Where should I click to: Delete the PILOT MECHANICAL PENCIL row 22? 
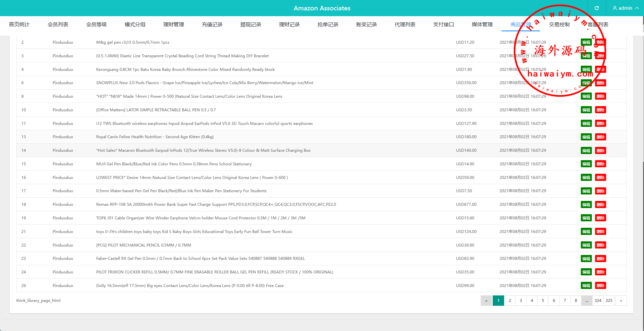tap(600, 245)
